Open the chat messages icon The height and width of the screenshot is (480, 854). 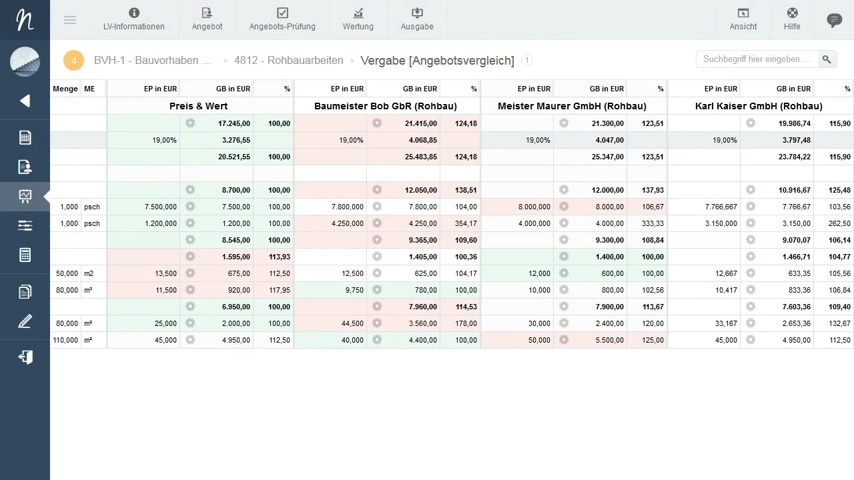click(834, 20)
